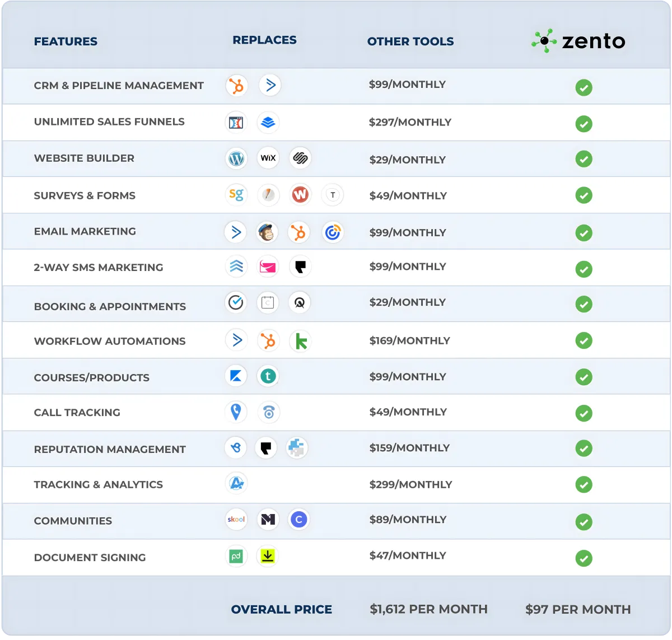This screenshot has width=672, height=640.
Task: Click the Teachable 't' icon in Courses row
Action: pos(268,376)
